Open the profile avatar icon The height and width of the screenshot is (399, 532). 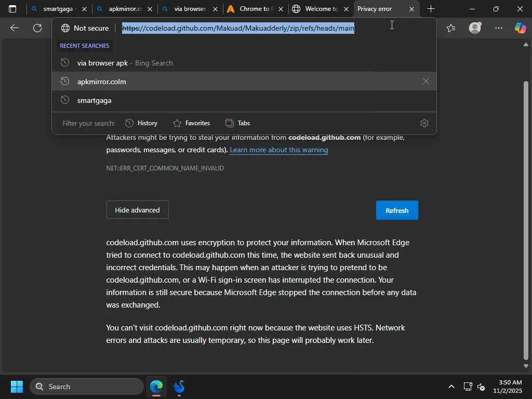475,28
